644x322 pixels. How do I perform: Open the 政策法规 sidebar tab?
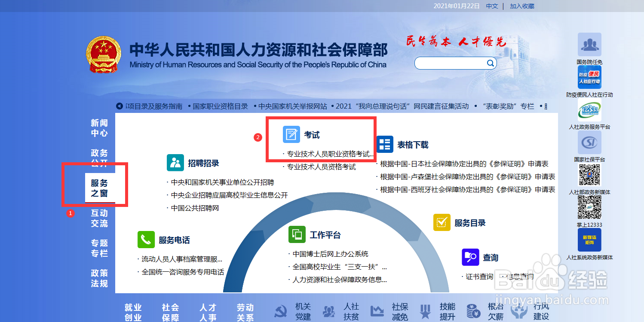99,278
